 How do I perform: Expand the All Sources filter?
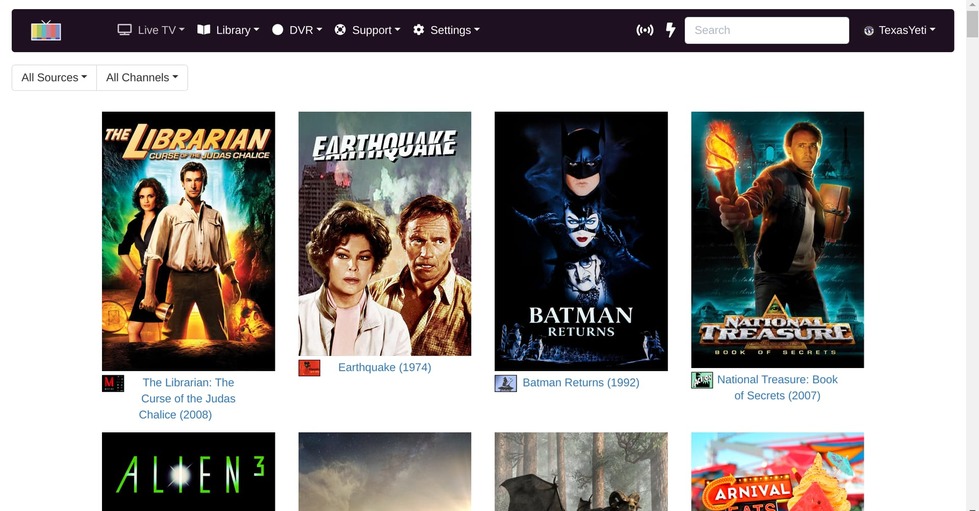click(54, 77)
